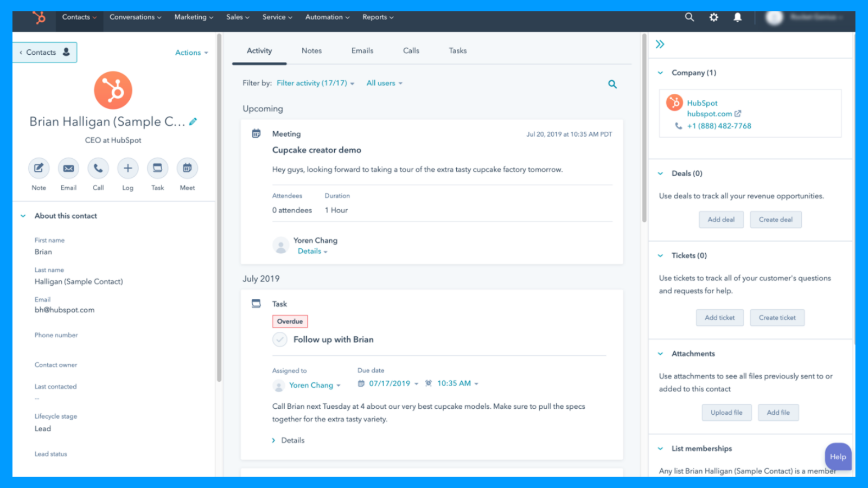Collapse the Deals (0) section
The image size is (868, 488).
pos(660,174)
